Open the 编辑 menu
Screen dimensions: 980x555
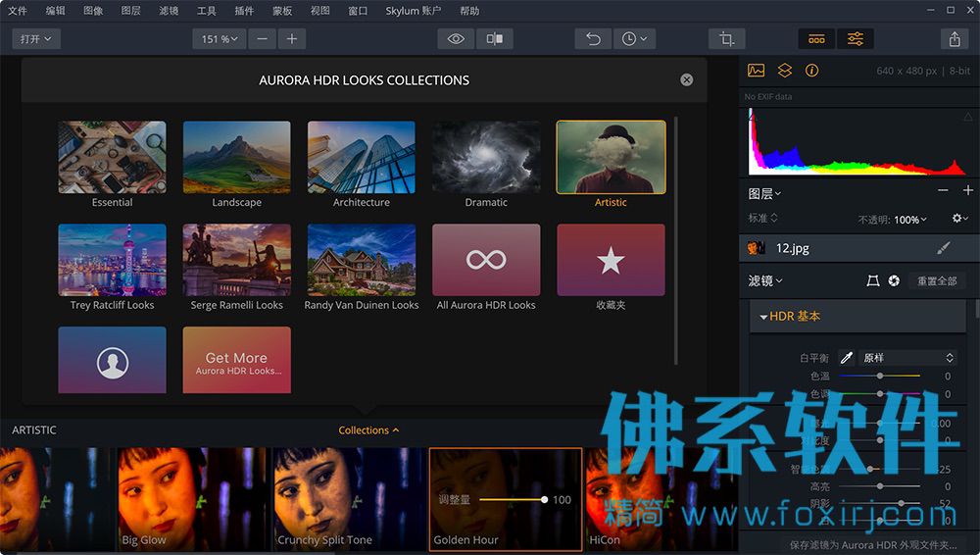pyautogui.click(x=55, y=11)
